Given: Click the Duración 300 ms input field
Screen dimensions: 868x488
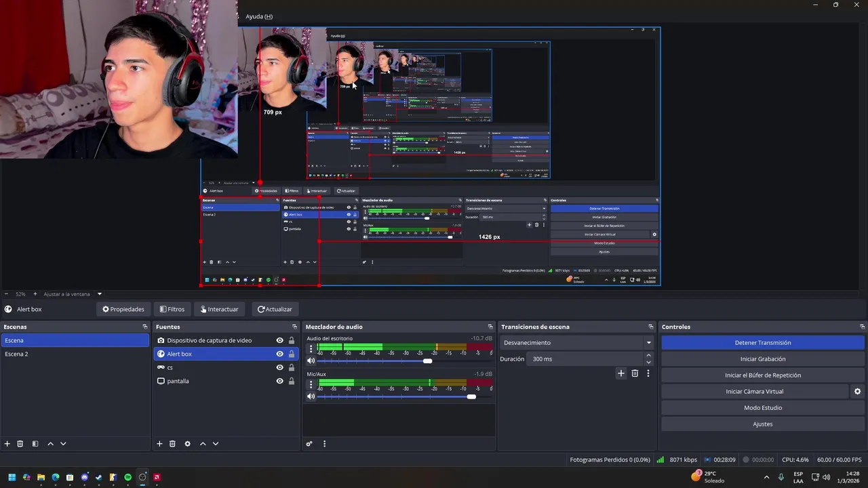Looking at the screenshot, I should (x=584, y=359).
